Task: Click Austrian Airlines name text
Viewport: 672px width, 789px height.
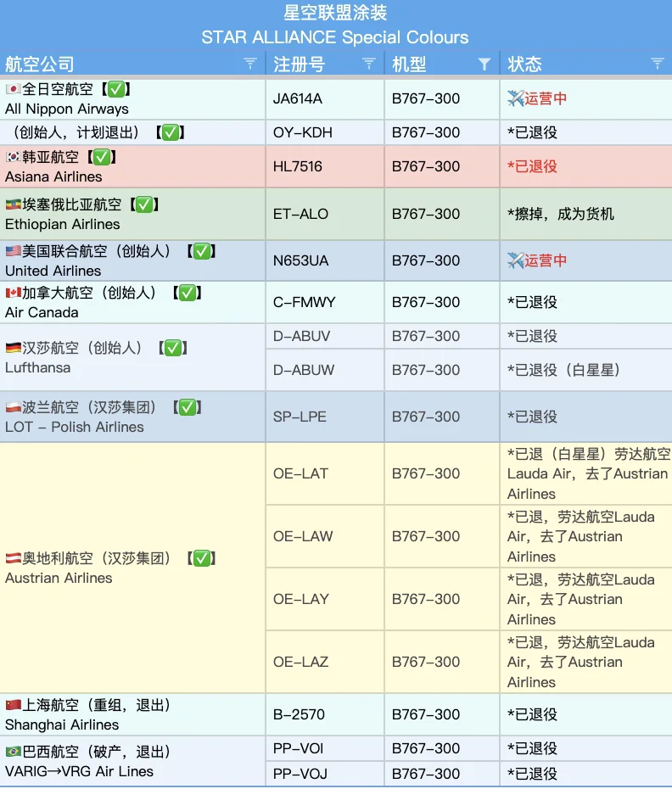Action: coord(59,578)
